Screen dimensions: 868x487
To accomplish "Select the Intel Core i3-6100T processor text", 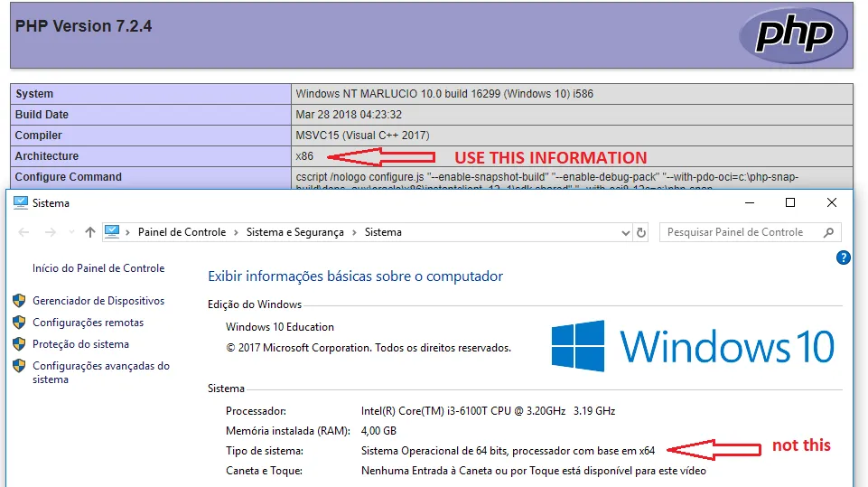I will tap(488, 411).
